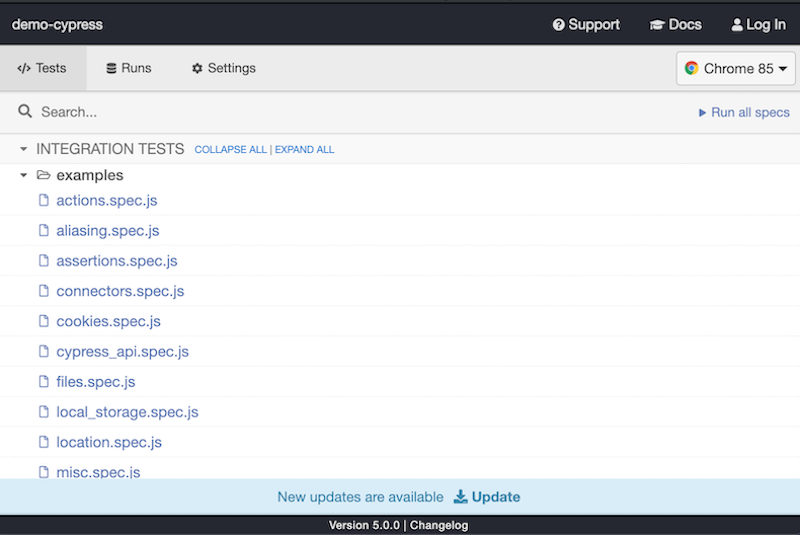The height and width of the screenshot is (535, 800).
Task: Switch to the Runs tab
Action: pos(129,68)
